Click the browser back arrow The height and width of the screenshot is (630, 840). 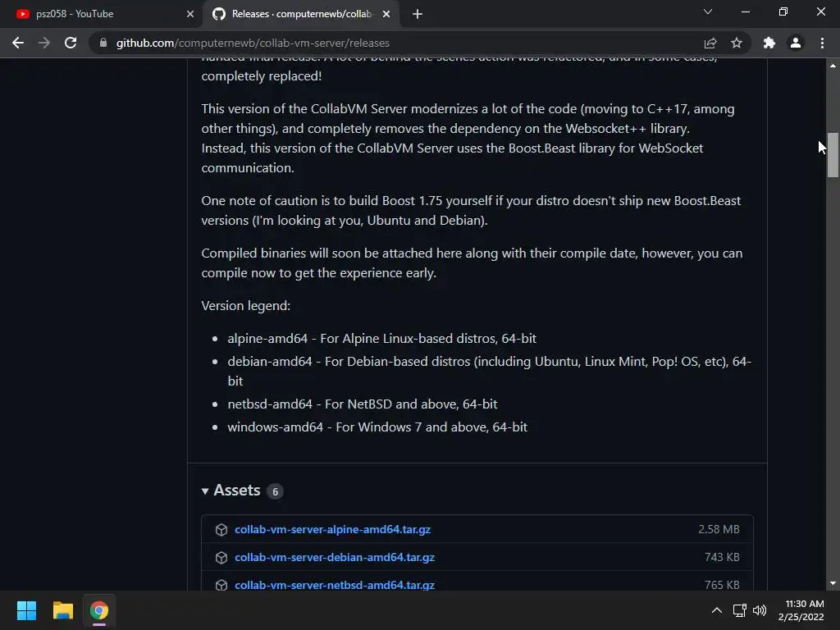(x=18, y=43)
